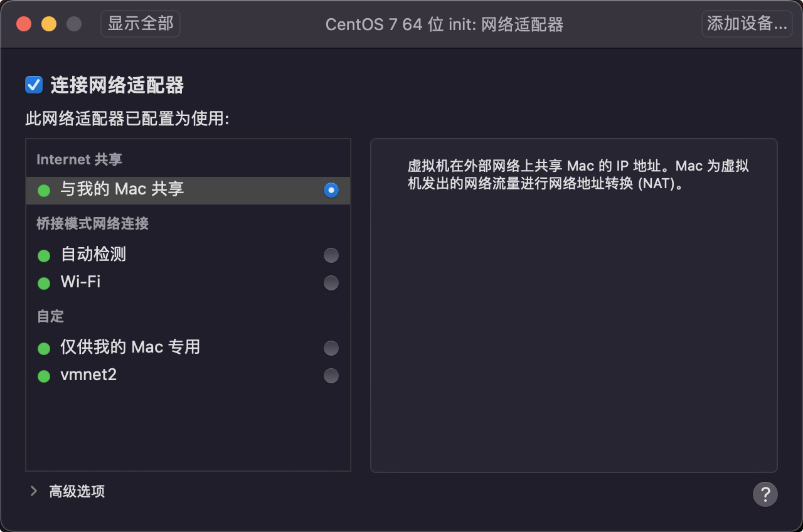Select the vmnet2 radio button

[x=331, y=376]
